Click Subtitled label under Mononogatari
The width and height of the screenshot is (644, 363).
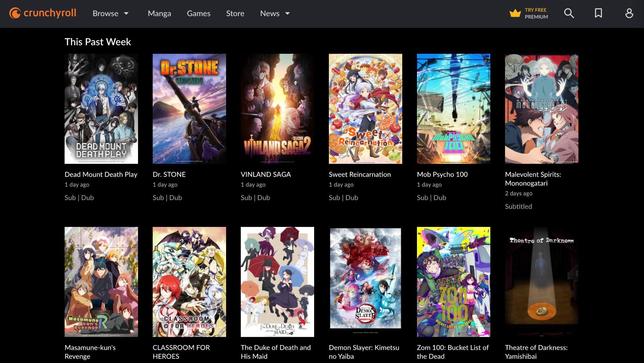click(519, 206)
